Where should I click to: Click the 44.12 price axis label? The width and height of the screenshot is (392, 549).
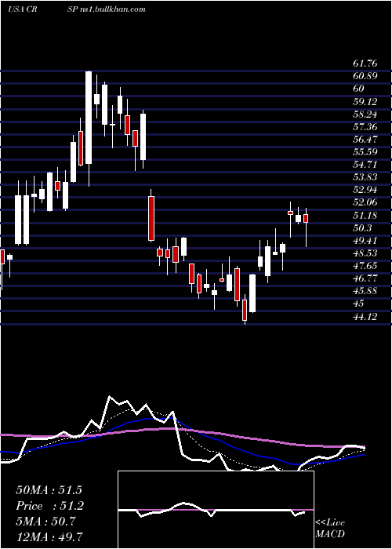pyautogui.click(x=365, y=317)
